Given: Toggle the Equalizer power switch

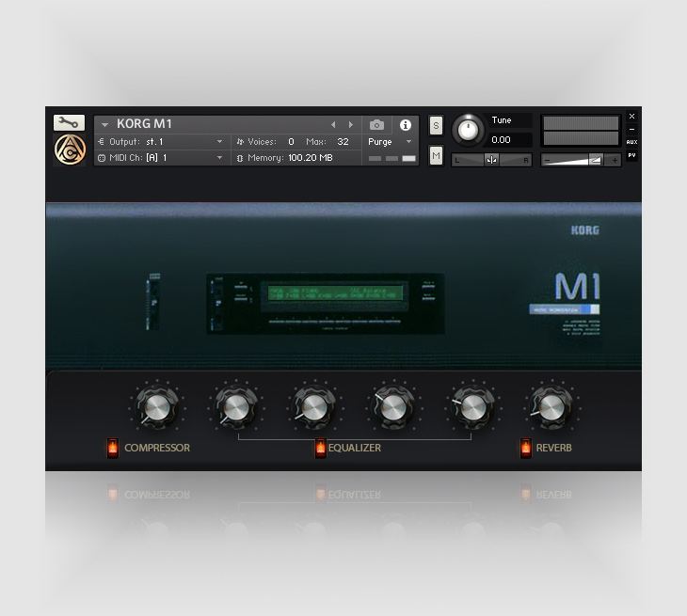Looking at the screenshot, I should coord(320,448).
